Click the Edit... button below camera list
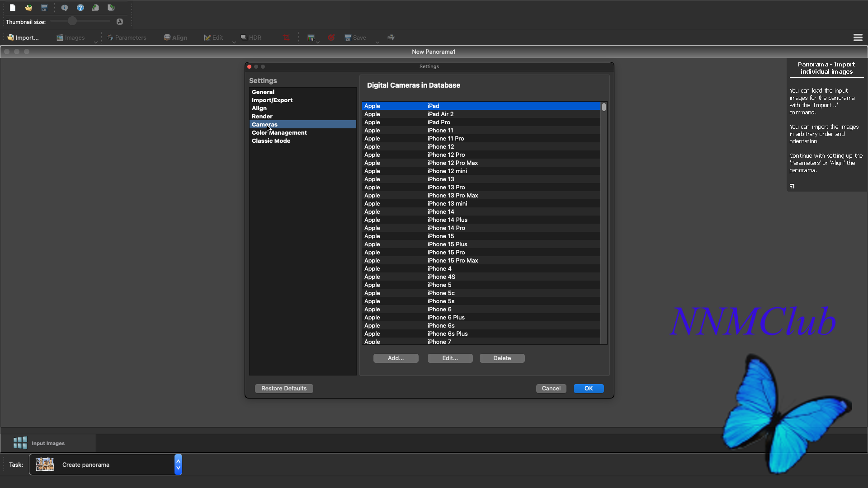The image size is (868, 488). [x=450, y=358]
